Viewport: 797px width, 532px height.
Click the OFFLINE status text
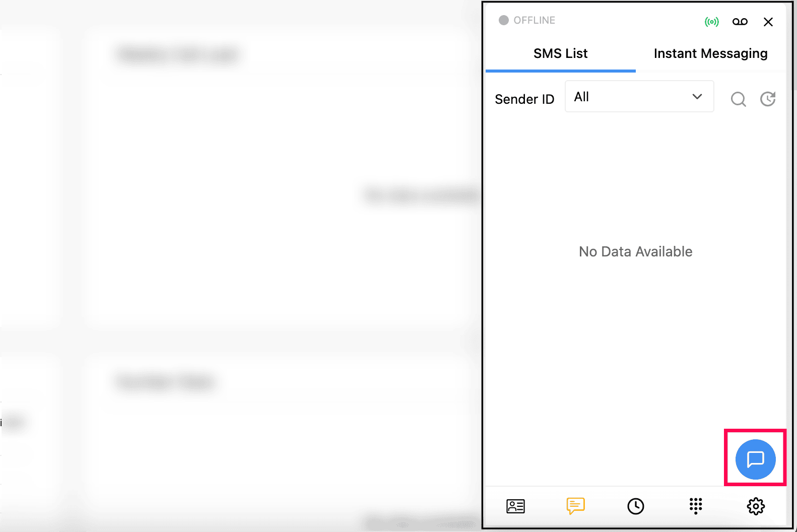534,20
